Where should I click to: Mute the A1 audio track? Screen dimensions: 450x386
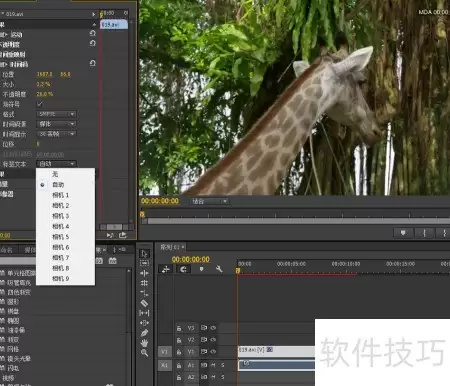click(x=213, y=365)
